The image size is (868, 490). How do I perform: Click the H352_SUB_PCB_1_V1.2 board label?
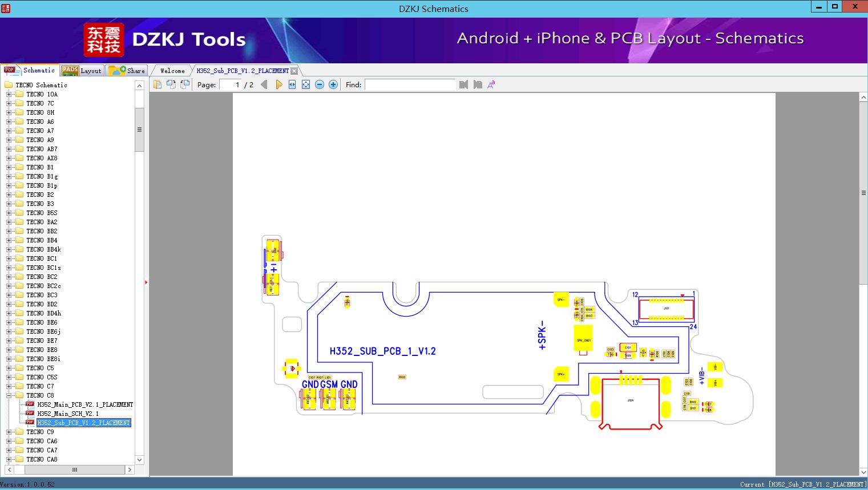tap(382, 351)
